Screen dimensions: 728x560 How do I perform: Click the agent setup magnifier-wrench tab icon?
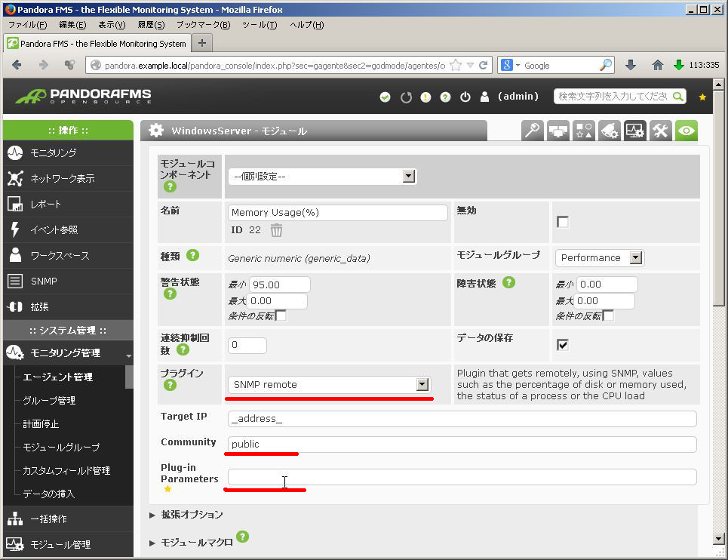(x=532, y=131)
